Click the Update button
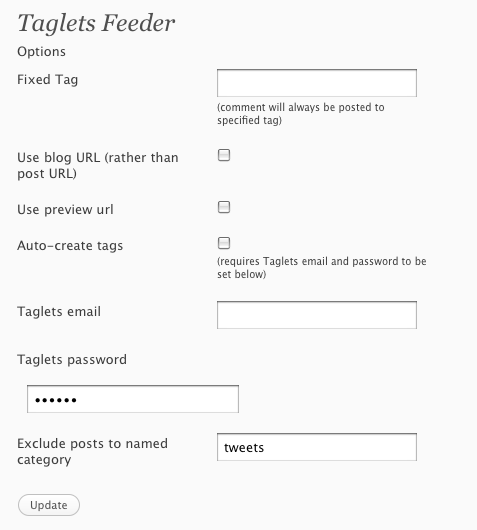 (x=49, y=505)
